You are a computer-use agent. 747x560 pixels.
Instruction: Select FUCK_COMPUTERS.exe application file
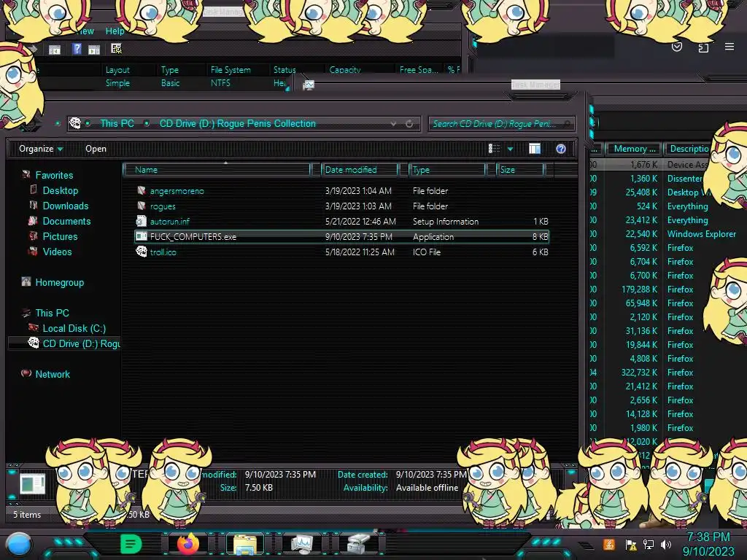(x=341, y=237)
